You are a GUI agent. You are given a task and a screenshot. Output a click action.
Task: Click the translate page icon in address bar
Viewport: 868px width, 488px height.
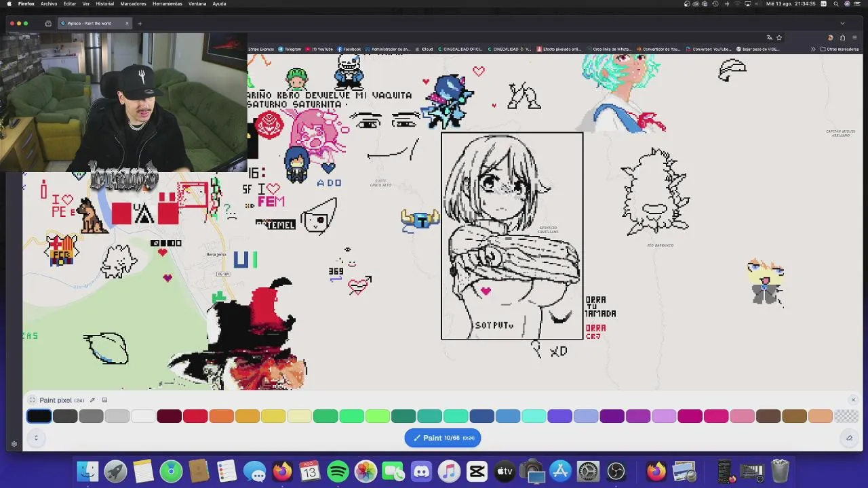tap(770, 37)
